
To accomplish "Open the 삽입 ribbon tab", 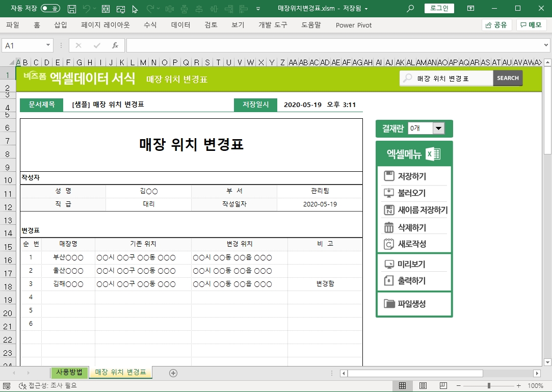I will tap(60, 25).
